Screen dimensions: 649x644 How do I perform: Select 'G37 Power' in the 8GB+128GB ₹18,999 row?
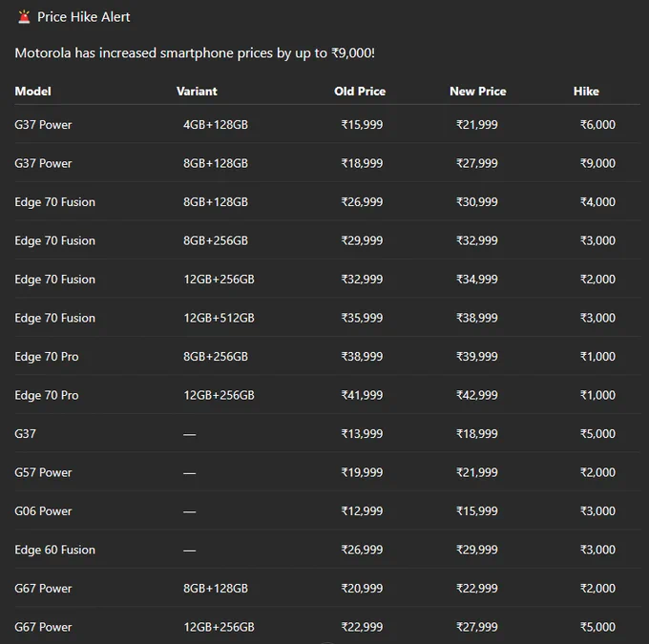43,163
